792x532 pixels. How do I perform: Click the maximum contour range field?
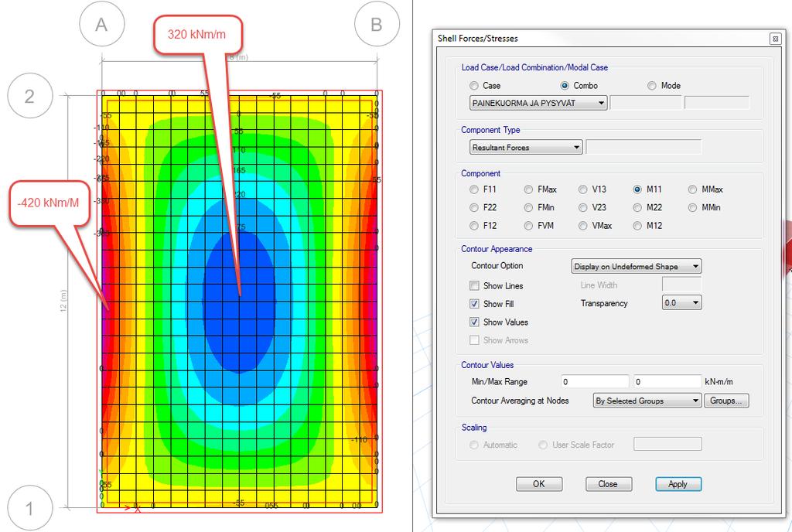(x=667, y=381)
